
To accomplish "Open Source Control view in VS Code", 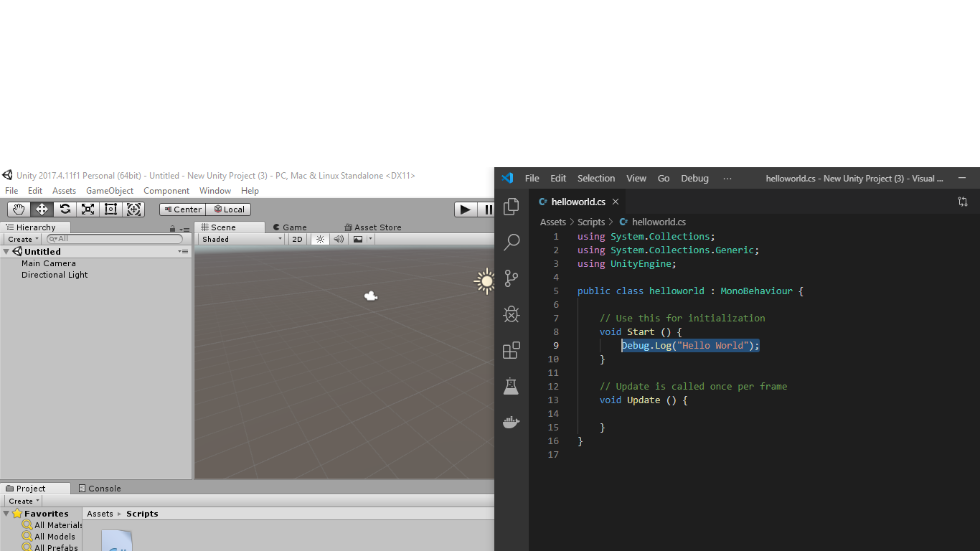I will (x=512, y=278).
